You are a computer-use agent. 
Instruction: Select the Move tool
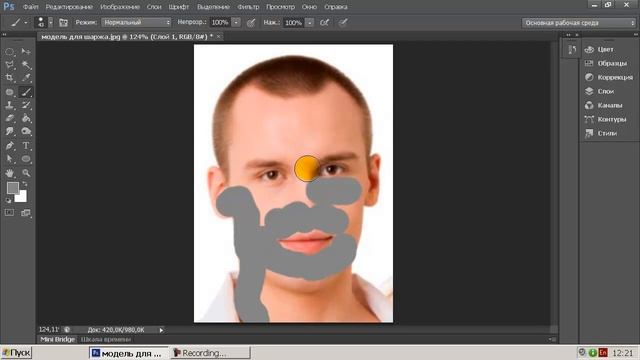point(26,51)
